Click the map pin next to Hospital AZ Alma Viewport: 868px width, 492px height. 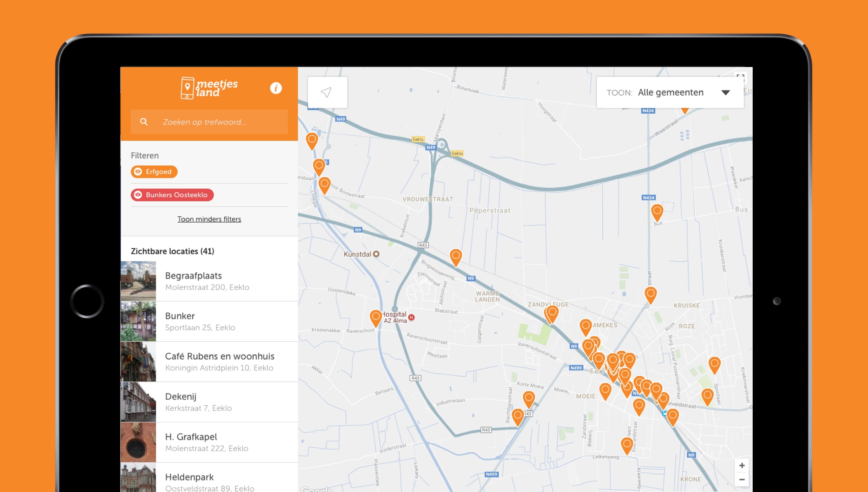click(375, 318)
